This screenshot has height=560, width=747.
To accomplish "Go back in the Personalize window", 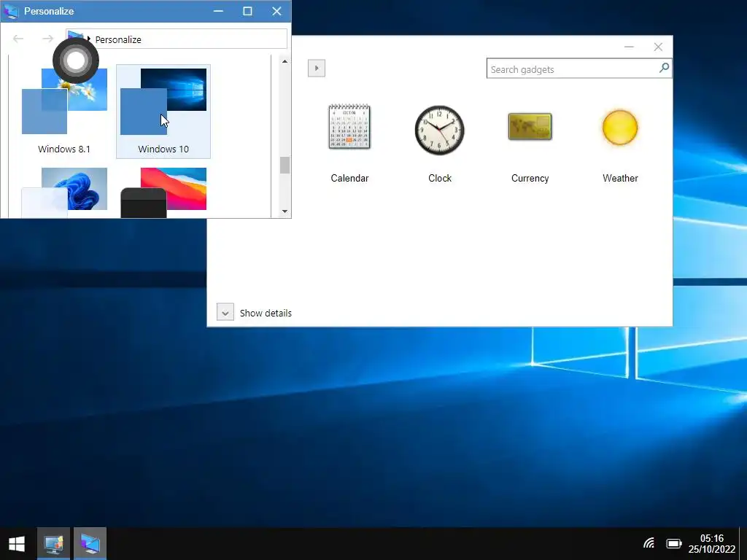I will point(18,39).
